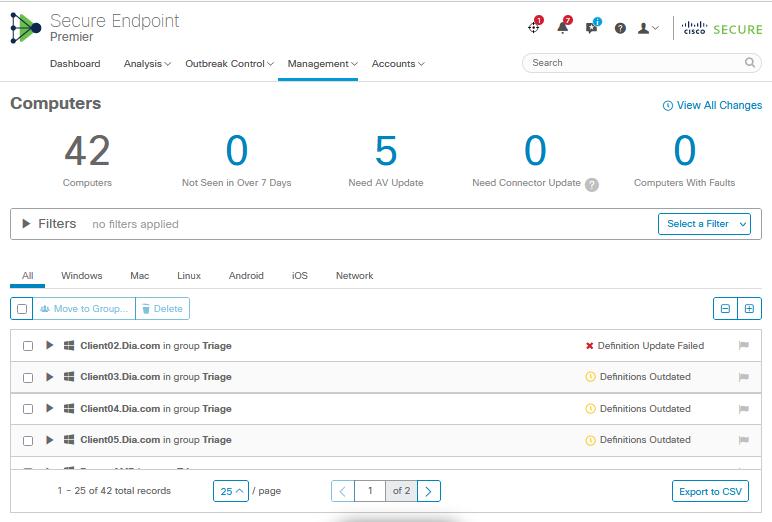Open the Select a Filter dropdown
772x522 pixels.
pyautogui.click(x=704, y=224)
